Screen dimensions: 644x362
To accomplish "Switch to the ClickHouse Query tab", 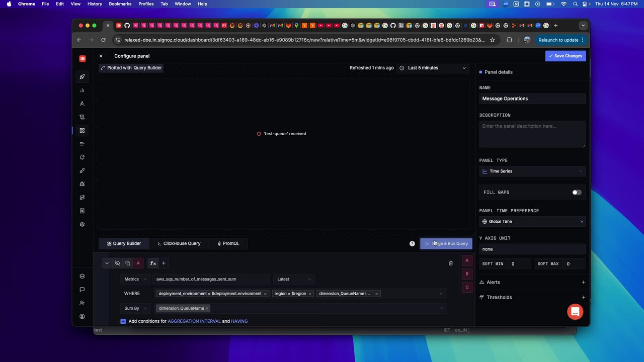I will pos(179,243).
